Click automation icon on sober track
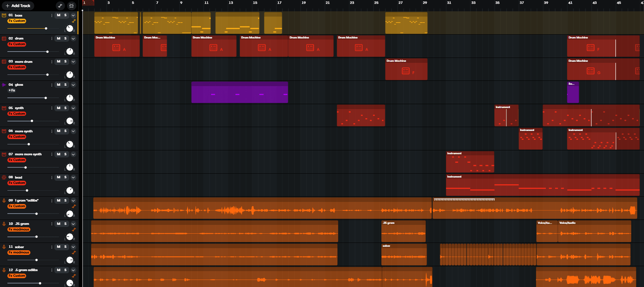644x287 pixels. click(x=74, y=253)
